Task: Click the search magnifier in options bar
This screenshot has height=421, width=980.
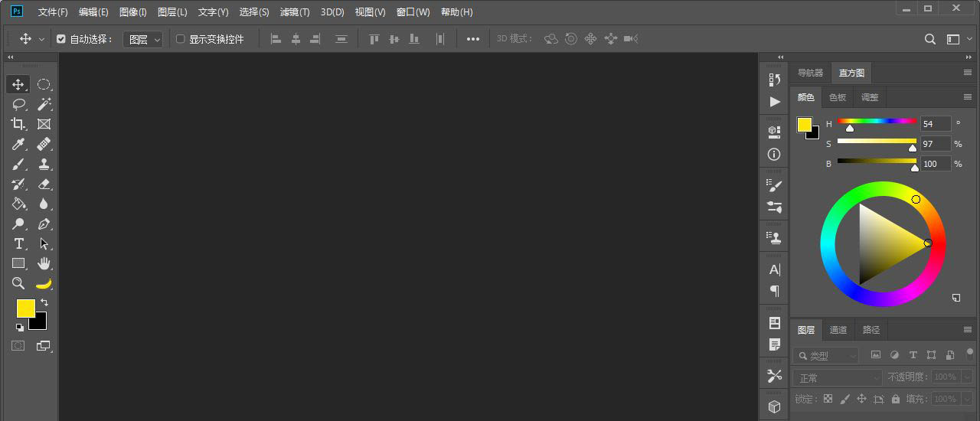Action: [929, 39]
